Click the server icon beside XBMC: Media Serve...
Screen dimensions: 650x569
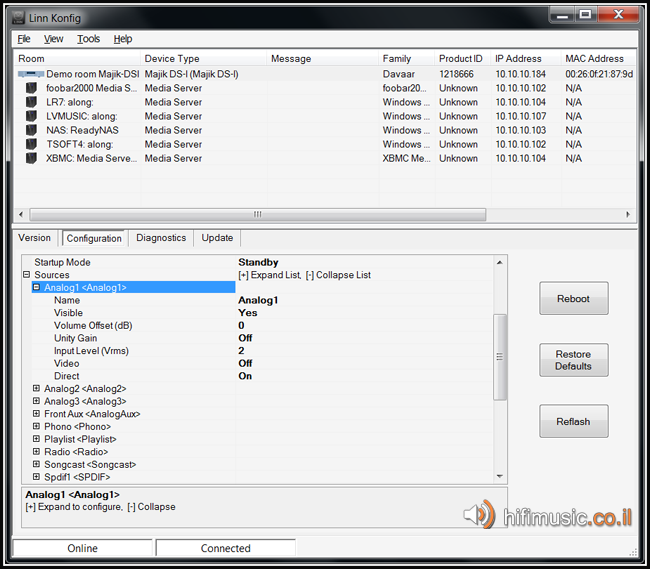pyautogui.click(x=31, y=158)
